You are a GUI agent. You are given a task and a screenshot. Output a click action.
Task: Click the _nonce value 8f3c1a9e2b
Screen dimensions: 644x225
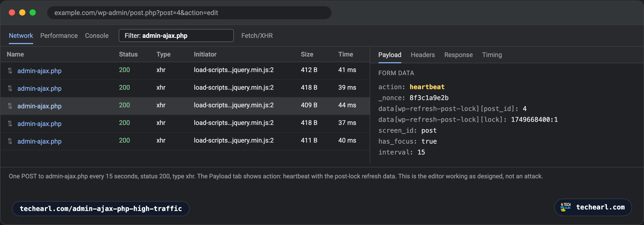429,98
